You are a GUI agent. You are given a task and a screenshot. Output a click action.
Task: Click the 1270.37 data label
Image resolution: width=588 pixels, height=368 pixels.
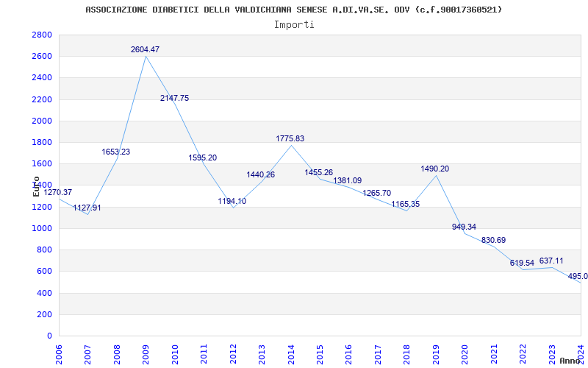click(58, 192)
